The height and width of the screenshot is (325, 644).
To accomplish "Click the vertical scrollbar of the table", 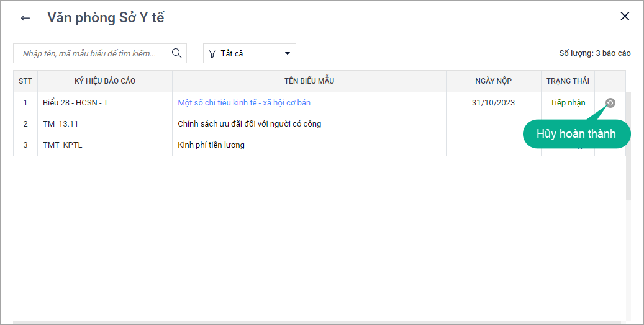I will [x=628, y=149].
